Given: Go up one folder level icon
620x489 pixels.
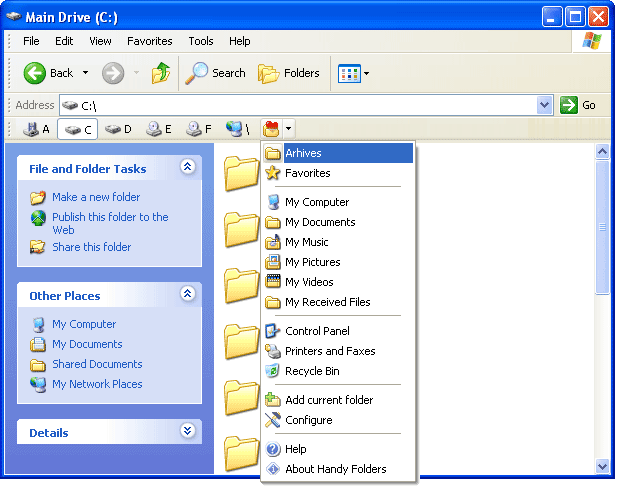Looking at the screenshot, I should 161,73.
